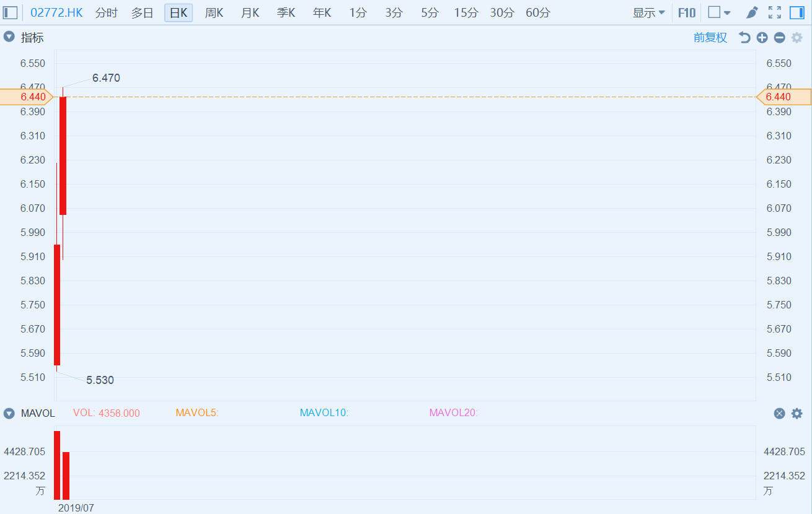This screenshot has height=514, width=812.
Task: Click right axis 5.510 price label
Action: point(779,377)
